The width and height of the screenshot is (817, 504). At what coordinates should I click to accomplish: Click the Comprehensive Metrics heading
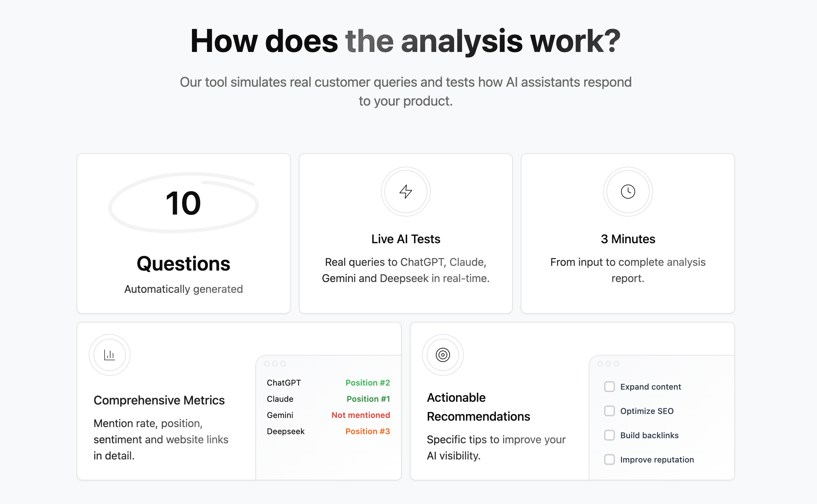(159, 400)
